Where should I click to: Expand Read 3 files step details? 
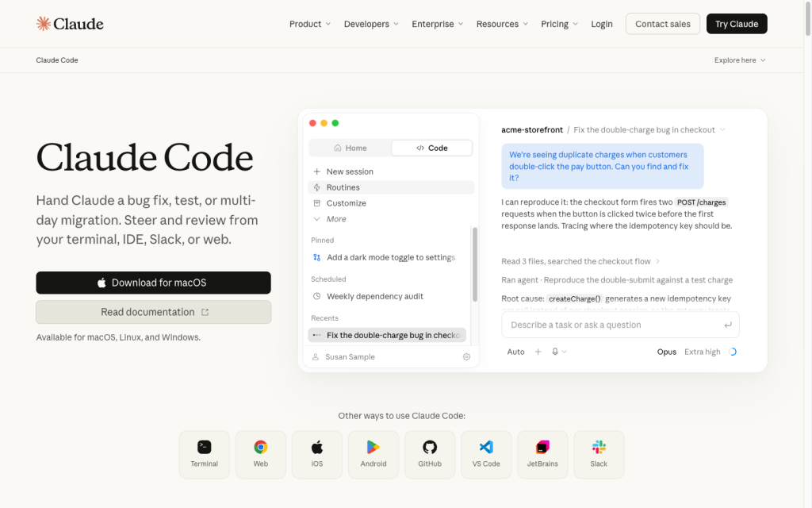pyautogui.click(x=580, y=261)
